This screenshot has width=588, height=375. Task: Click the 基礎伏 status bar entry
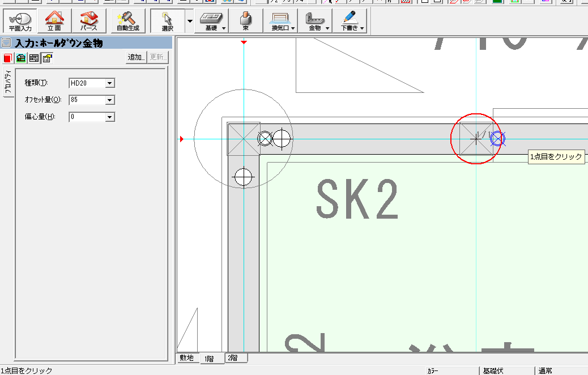coord(493,371)
